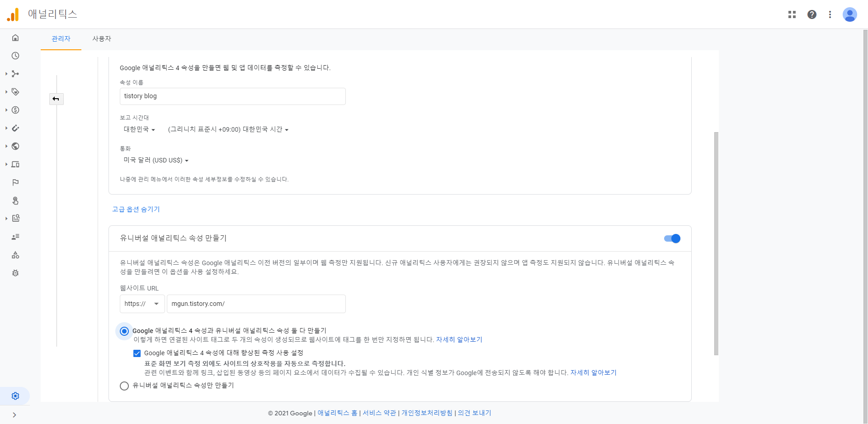Select 유니버설 애널리틱스 속성만 만들기 radio
The height and width of the screenshot is (424, 868).
pyautogui.click(x=124, y=386)
